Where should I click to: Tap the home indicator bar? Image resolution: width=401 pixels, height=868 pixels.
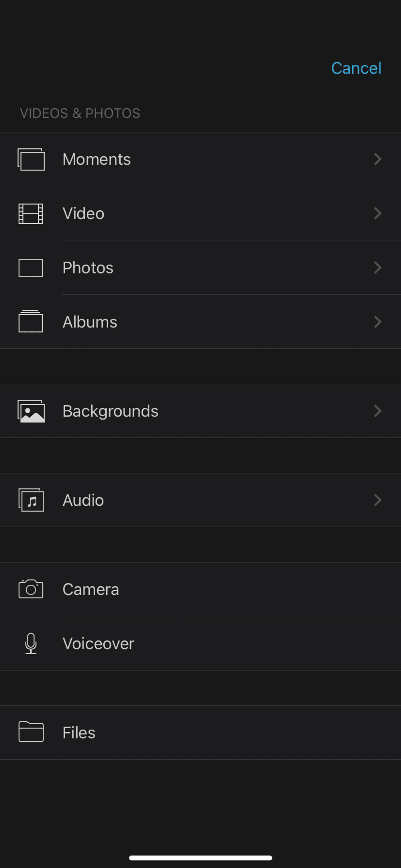coord(200,858)
